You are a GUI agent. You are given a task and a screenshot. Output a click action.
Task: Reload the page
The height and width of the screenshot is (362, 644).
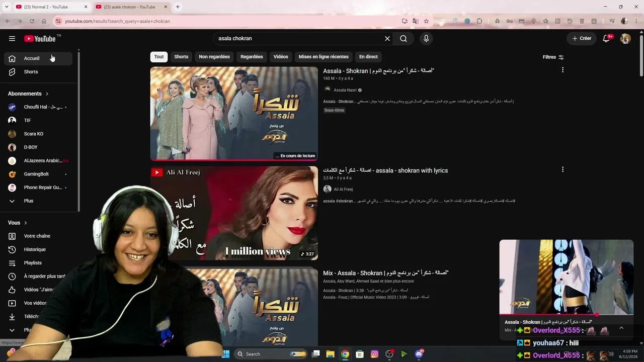[x=32, y=21]
